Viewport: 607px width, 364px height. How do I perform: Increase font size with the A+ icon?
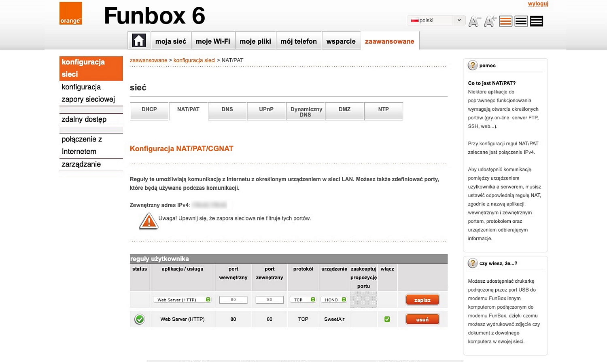[490, 21]
